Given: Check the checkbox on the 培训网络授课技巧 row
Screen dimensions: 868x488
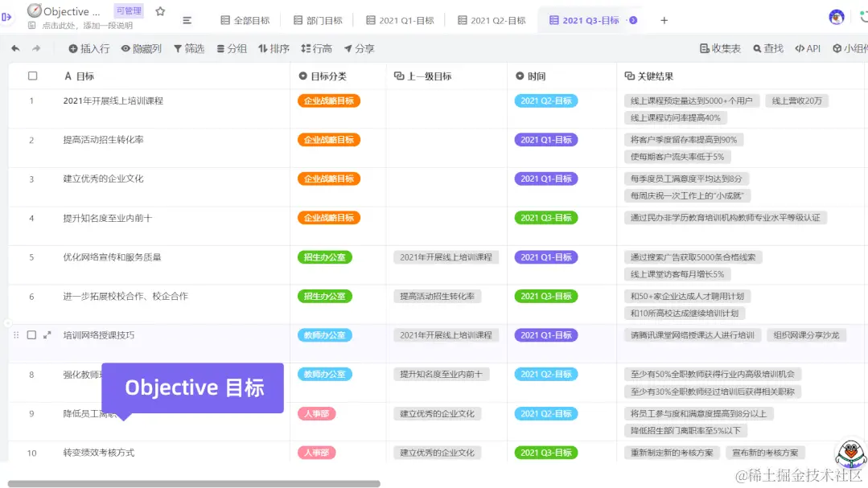Looking at the screenshot, I should [31, 334].
